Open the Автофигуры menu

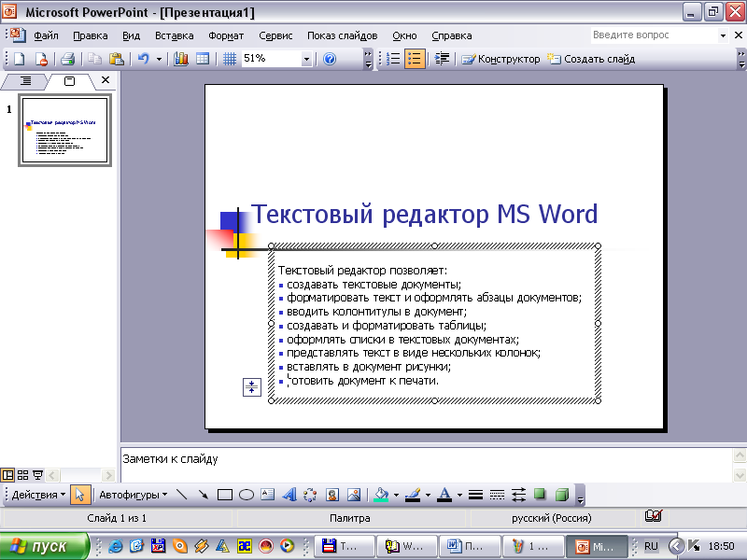(x=133, y=495)
